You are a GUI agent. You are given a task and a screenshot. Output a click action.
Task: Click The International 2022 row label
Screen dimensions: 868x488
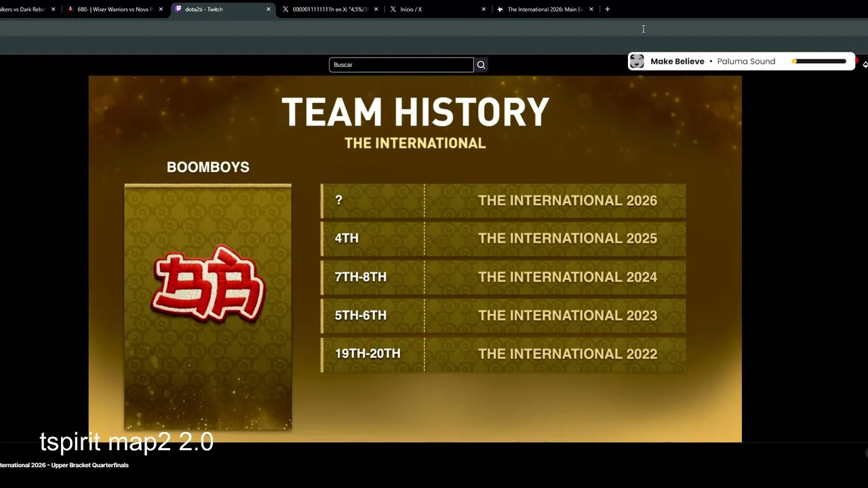(568, 354)
